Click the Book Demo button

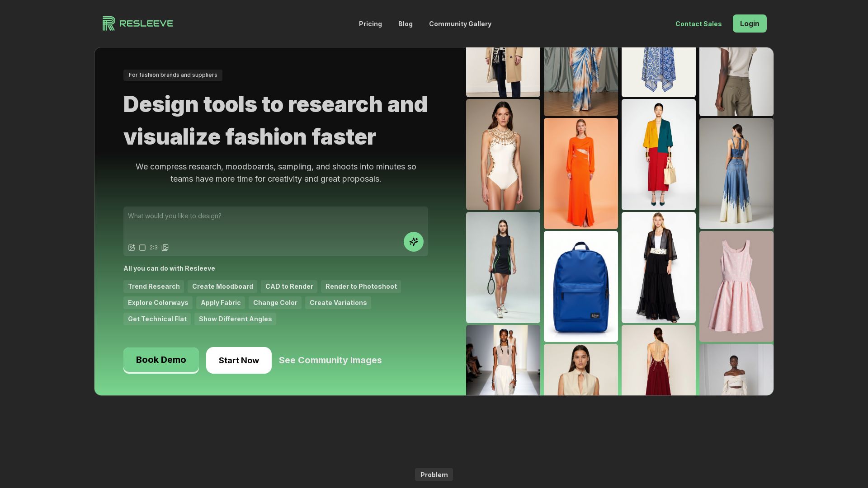(161, 360)
